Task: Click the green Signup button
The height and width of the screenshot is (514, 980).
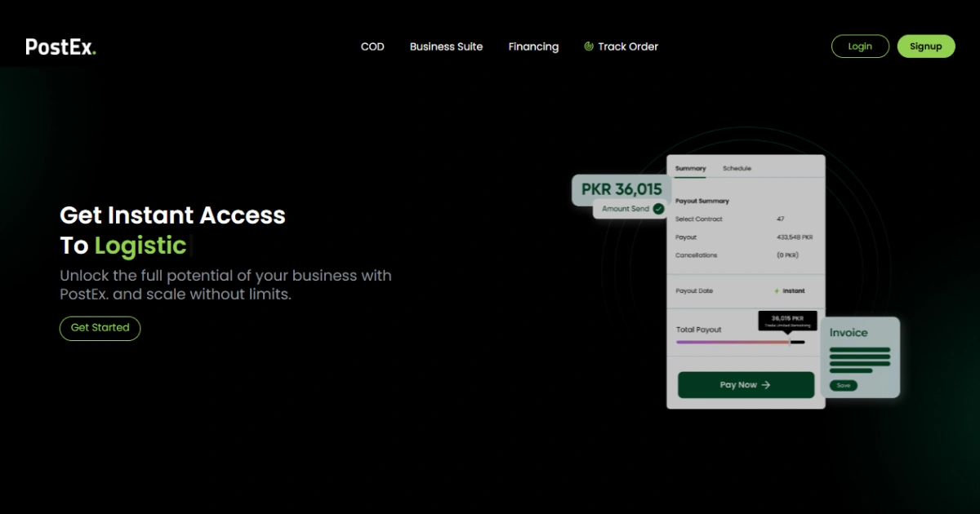Action: pos(926,47)
